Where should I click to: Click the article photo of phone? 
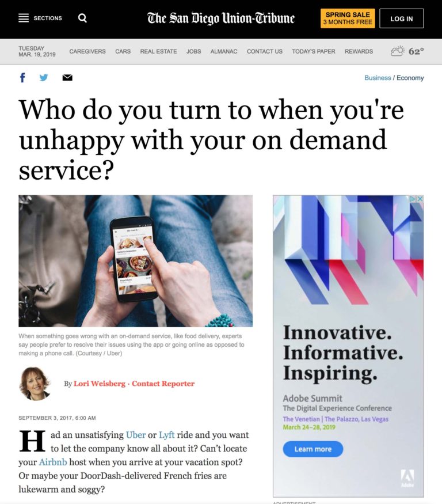click(136, 261)
